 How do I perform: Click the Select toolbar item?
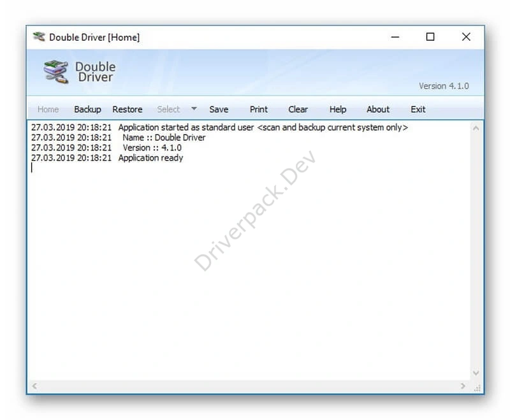coord(168,109)
